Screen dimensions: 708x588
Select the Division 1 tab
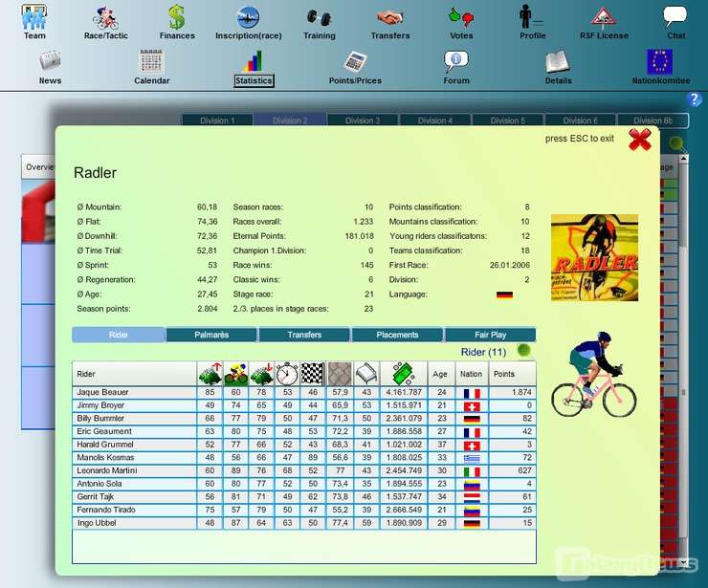(x=217, y=120)
